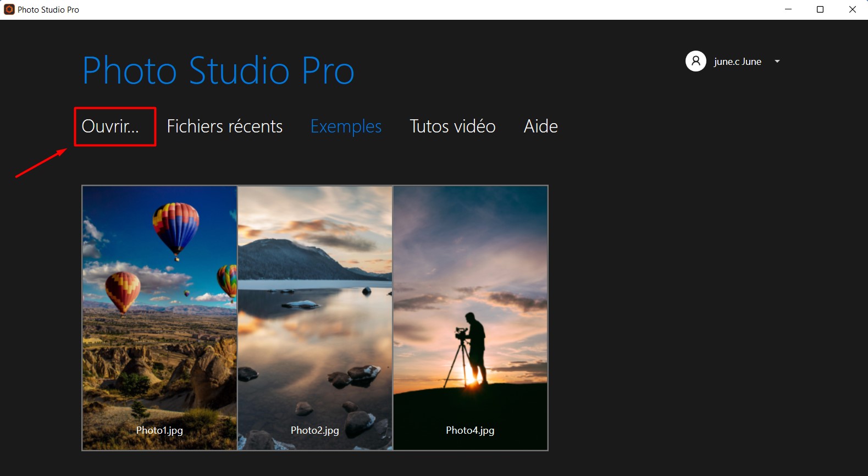The height and width of the screenshot is (476, 868).
Task: Select the Exemples tab
Action: pyautogui.click(x=346, y=127)
